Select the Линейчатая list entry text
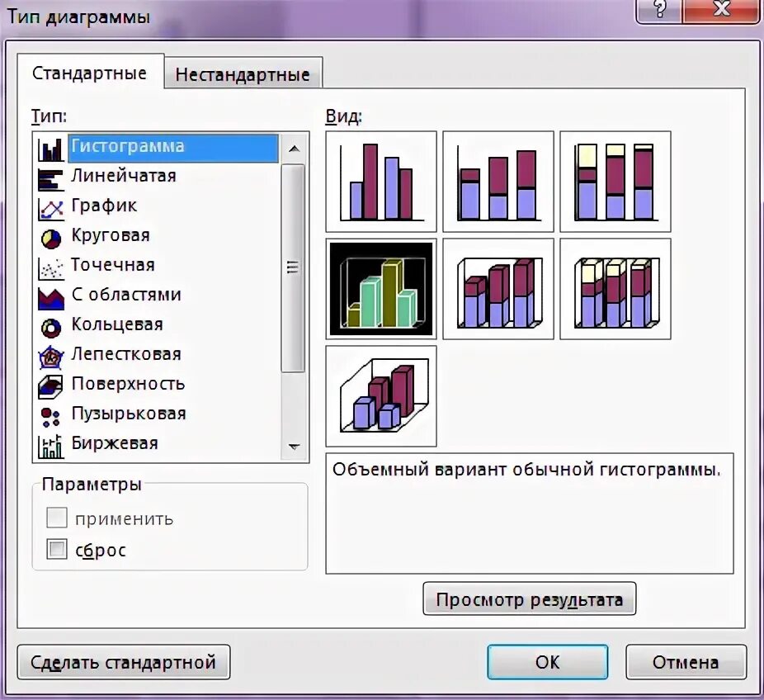The height and width of the screenshot is (700, 764). point(124,176)
